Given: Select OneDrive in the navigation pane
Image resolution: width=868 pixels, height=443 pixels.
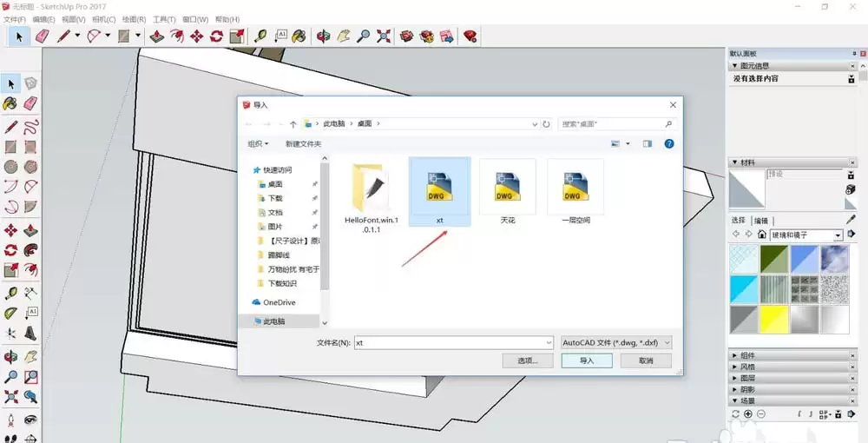Looking at the screenshot, I should click(279, 302).
